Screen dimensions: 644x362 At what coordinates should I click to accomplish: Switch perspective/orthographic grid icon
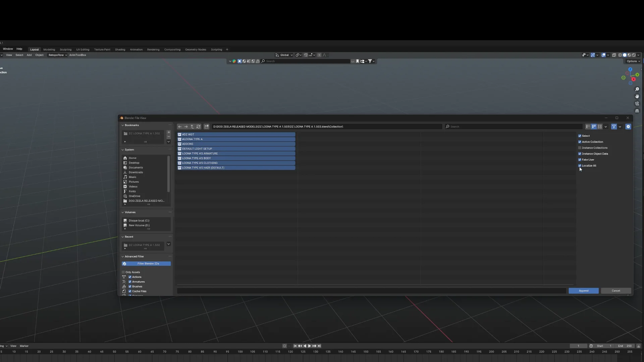(637, 111)
